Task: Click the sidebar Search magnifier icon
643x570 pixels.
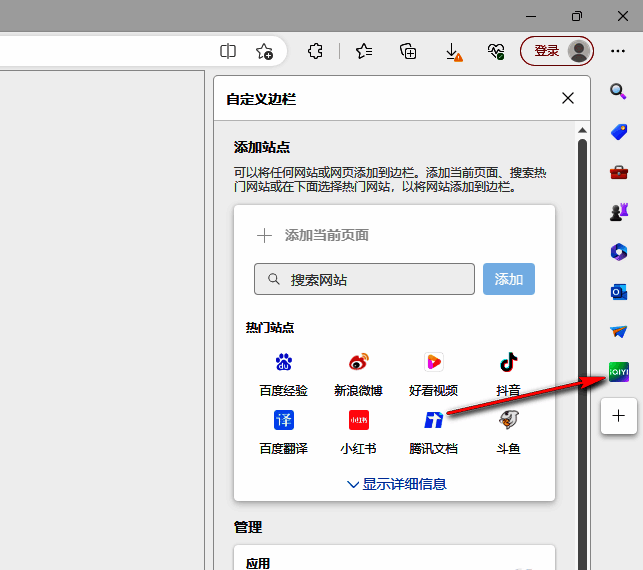Action: click(x=618, y=92)
